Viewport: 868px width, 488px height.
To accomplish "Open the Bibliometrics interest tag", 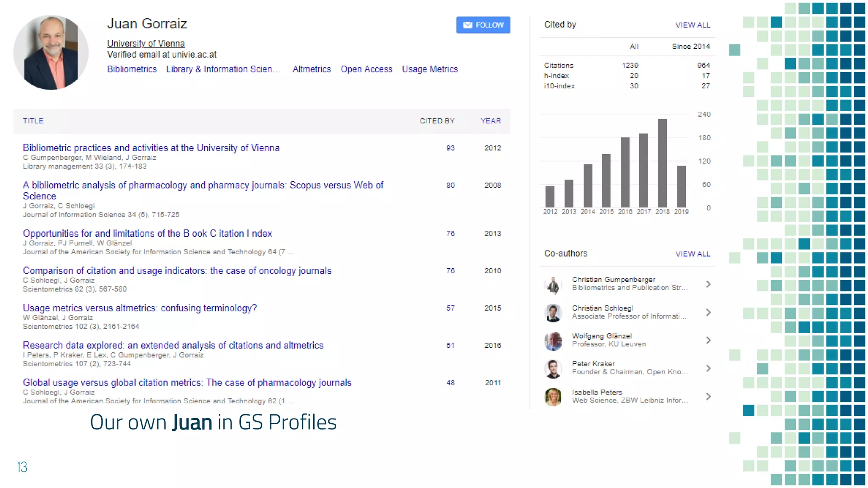I will [x=132, y=69].
